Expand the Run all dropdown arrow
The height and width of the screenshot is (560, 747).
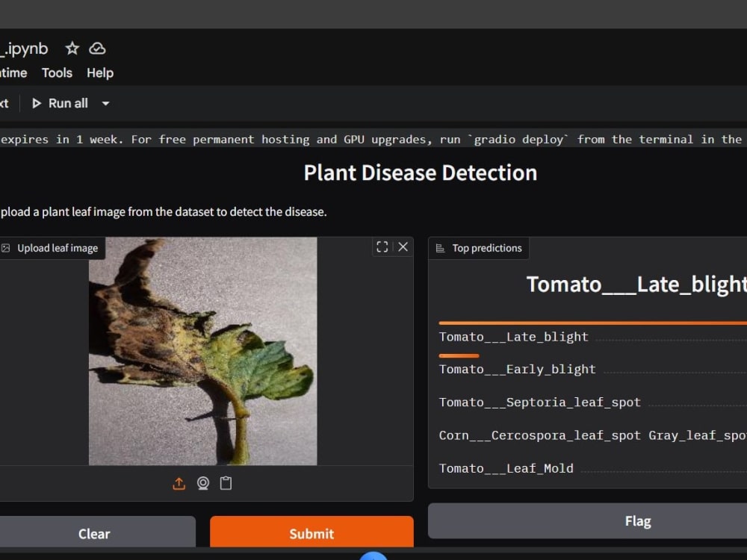(x=106, y=103)
